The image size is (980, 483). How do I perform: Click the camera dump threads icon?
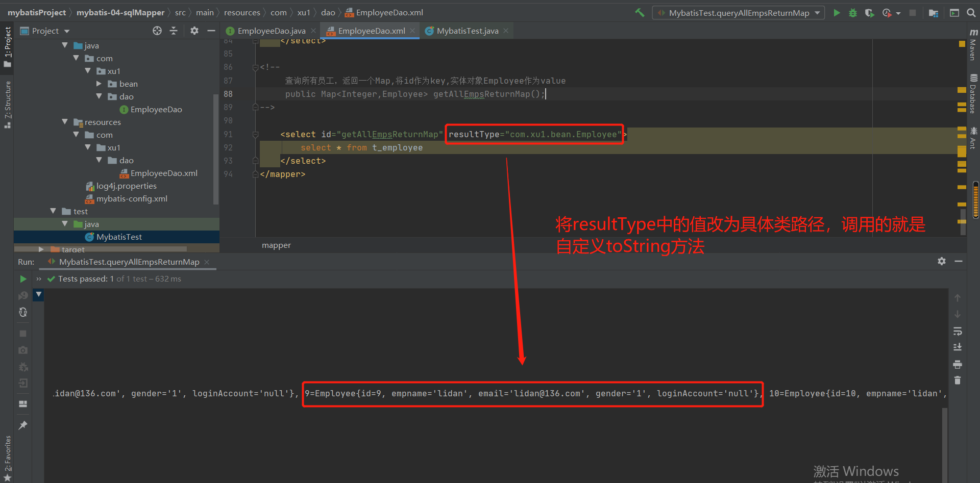23,350
